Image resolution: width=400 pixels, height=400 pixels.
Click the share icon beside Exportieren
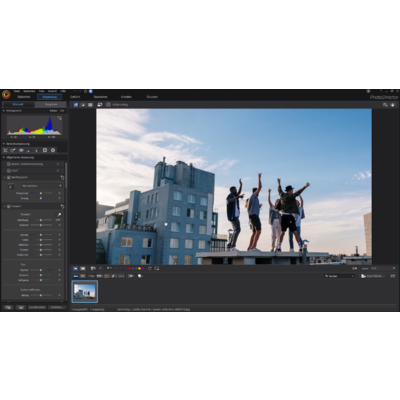tap(393, 276)
